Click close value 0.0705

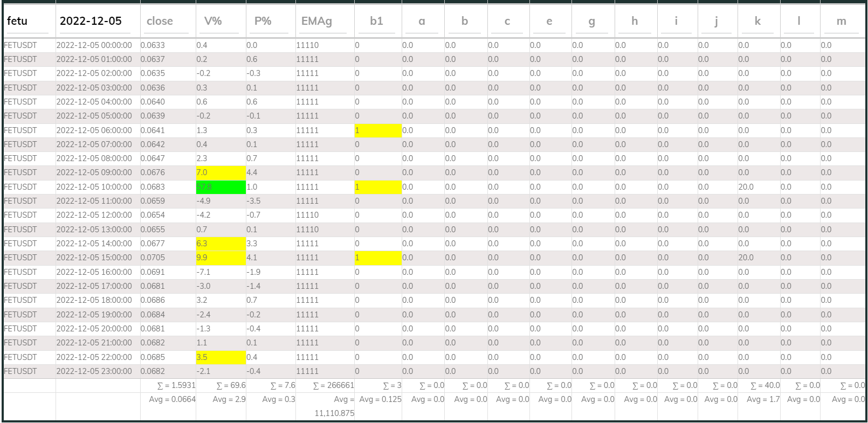pos(153,258)
